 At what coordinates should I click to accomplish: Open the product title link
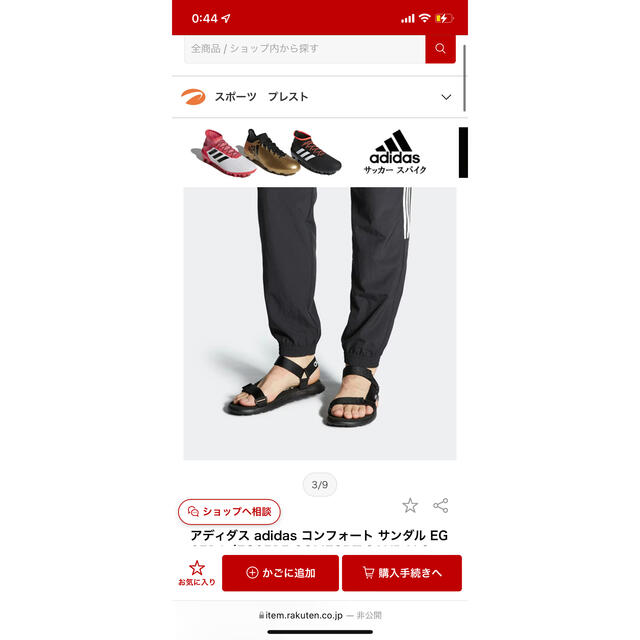[319, 535]
